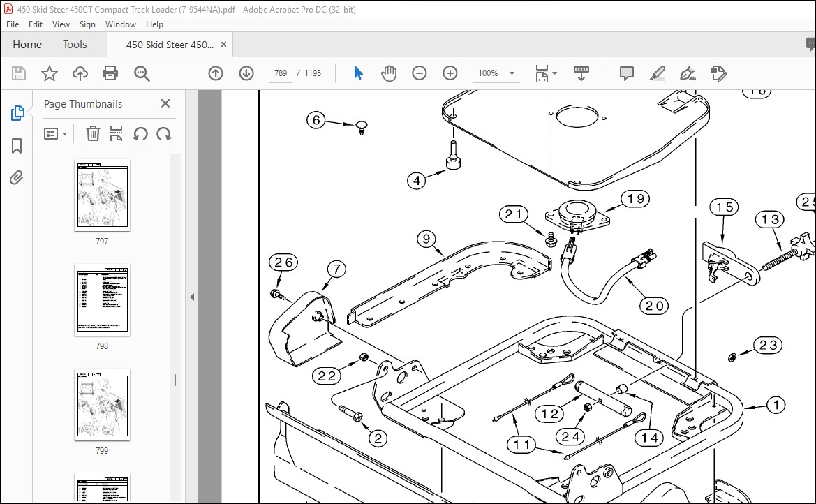
Task: Open the Window menu
Action: tap(121, 24)
